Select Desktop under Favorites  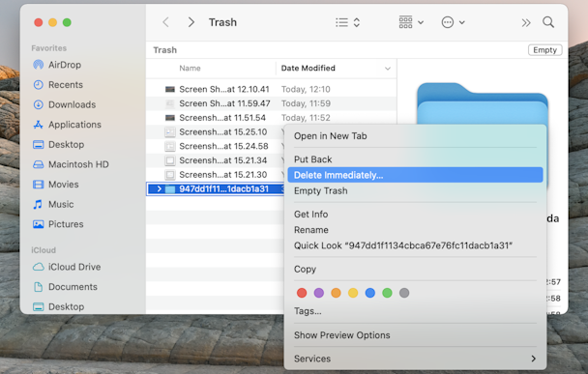58,144
